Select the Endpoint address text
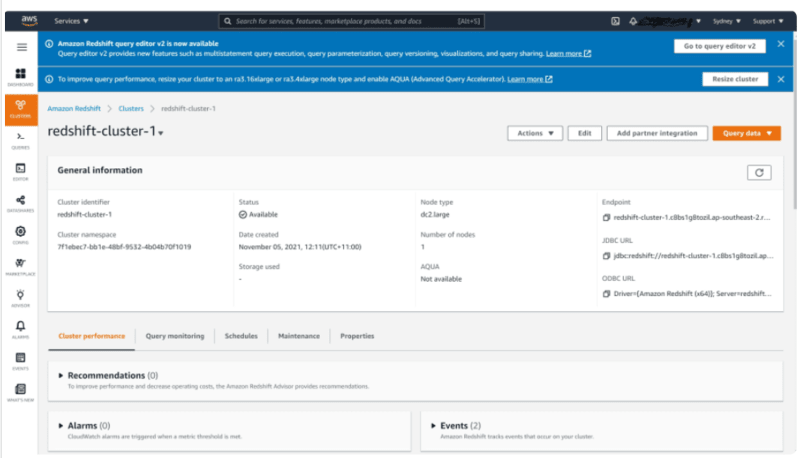Image resolution: width=800 pixels, height=458 pixels. click(x=692, y=218)
